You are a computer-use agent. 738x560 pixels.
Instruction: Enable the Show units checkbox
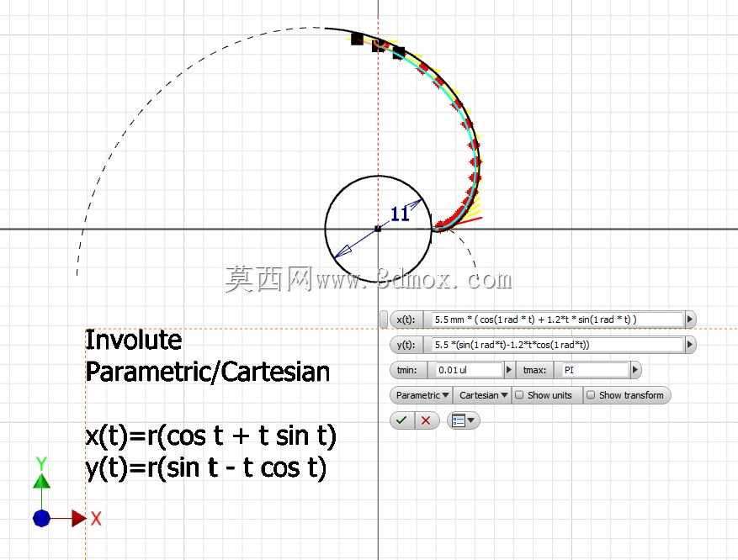tap(519, 395)
